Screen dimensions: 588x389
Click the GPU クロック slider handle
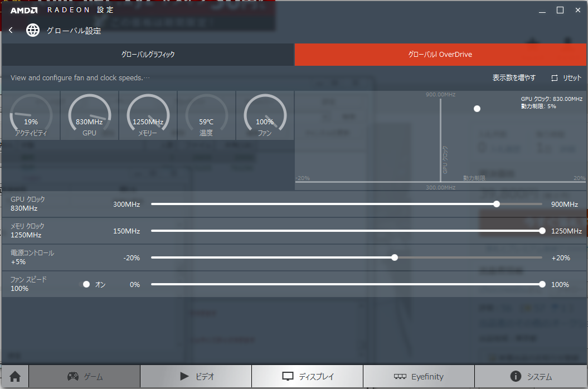[497, 204]
